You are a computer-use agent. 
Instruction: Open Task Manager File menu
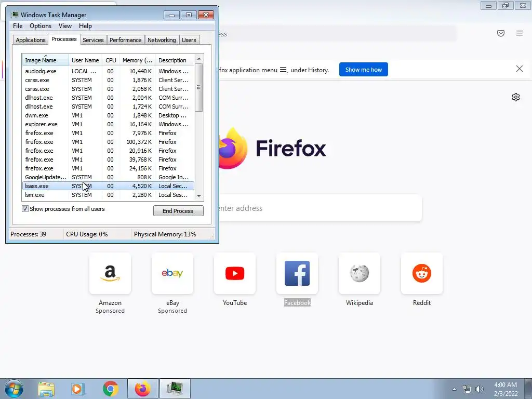[x=18, y=26]
